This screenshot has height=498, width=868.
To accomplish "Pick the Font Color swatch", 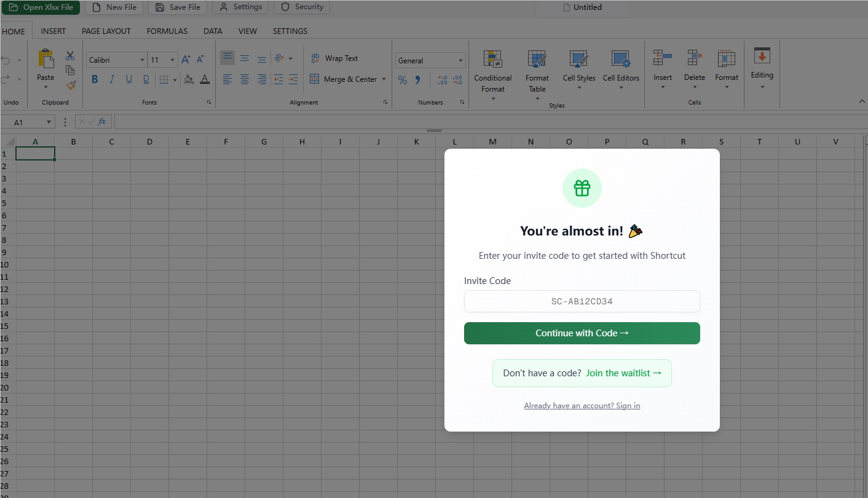I will tap(205, 79).
